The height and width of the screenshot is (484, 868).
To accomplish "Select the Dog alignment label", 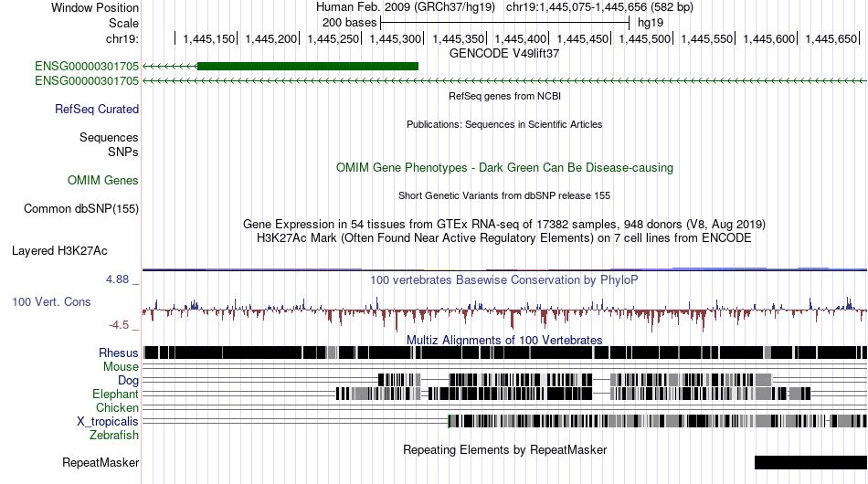I will [128, 380].
